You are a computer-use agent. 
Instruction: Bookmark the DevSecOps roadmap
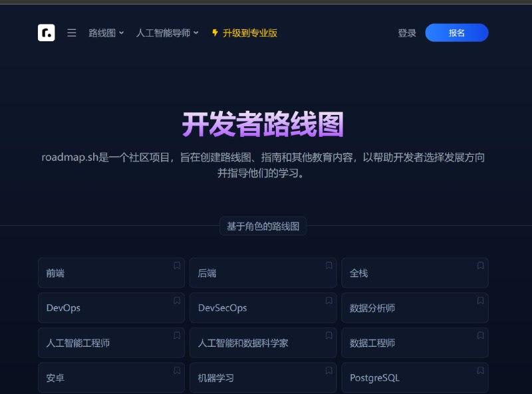click(329, 301)
